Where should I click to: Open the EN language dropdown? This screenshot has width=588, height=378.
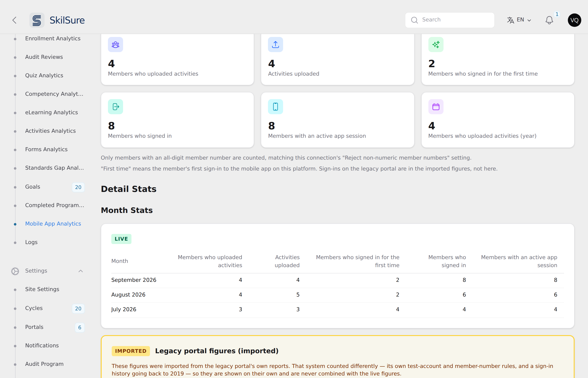(x=519, y=20)
